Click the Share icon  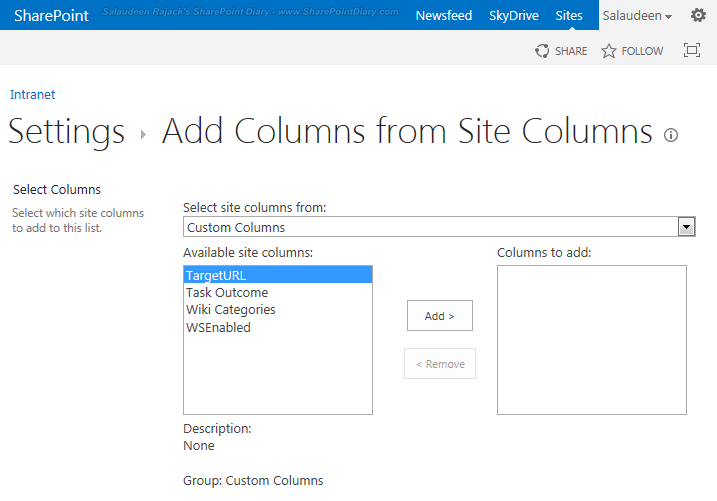[x=542, y=51]
